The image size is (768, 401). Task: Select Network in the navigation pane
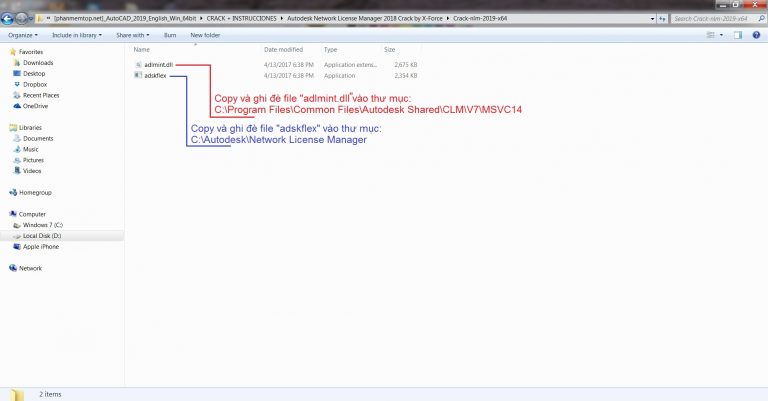(x=30, y=268)
